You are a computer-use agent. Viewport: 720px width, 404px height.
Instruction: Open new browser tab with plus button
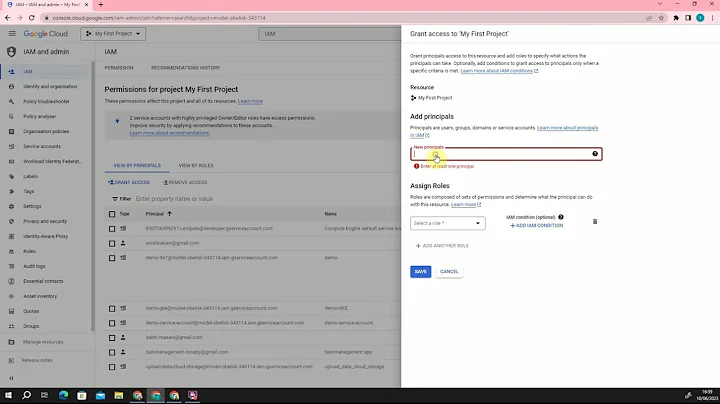pyautogui.click(x=101, y=5)
